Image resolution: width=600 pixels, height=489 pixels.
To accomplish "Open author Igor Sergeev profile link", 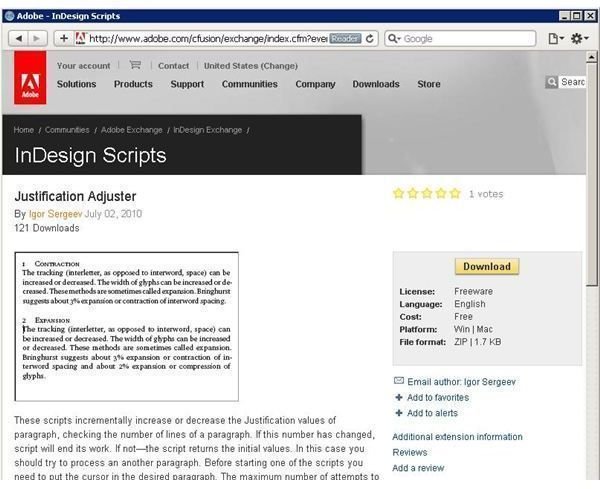I will tap(55, 214).
